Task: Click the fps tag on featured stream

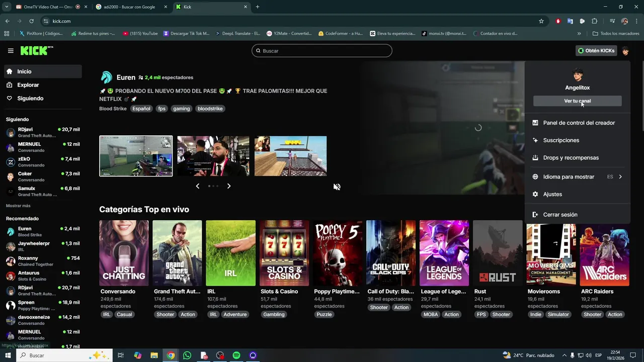Action: (162, 109)
